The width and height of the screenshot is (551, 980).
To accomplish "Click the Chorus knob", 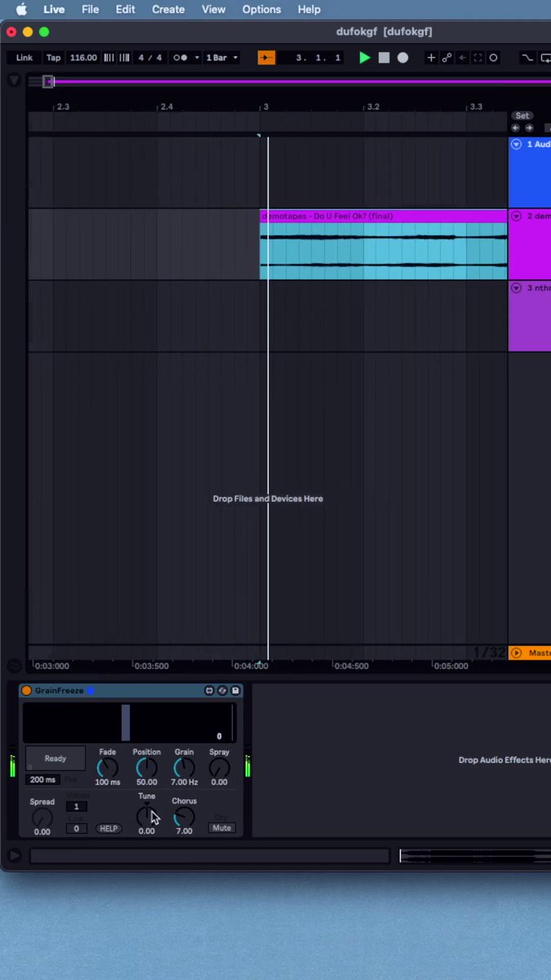I will [x=184, y=817].
